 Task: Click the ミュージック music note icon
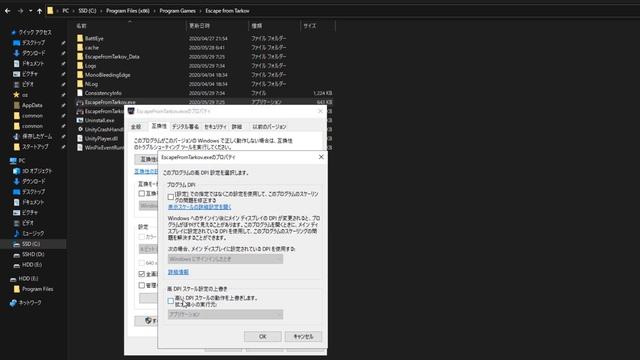point(17,233)
